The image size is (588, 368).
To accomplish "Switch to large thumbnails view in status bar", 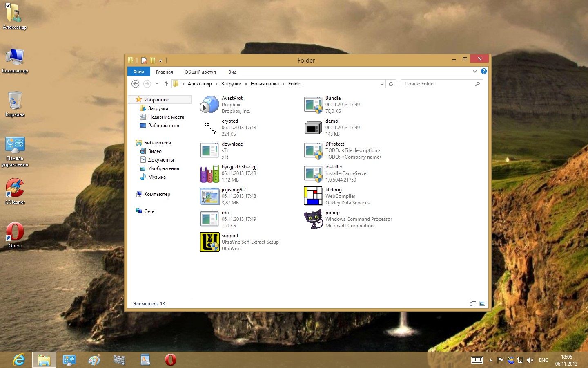I will pos(482,303).
